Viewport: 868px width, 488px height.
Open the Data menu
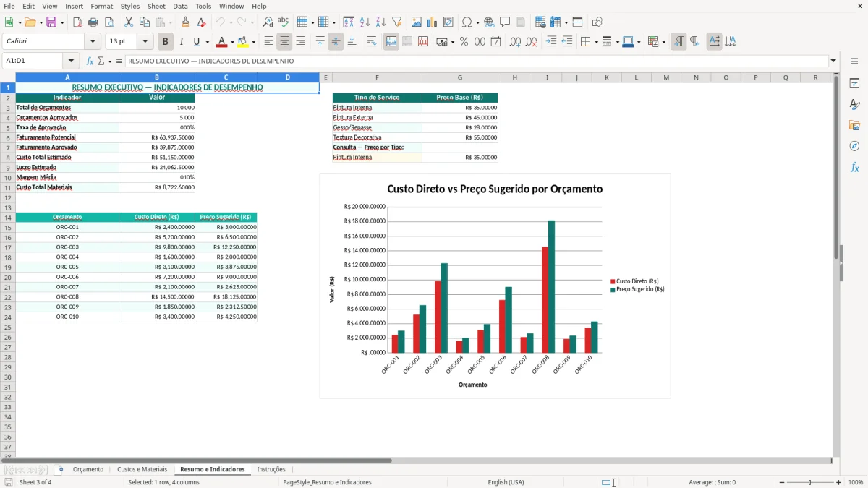click(180, 6)
